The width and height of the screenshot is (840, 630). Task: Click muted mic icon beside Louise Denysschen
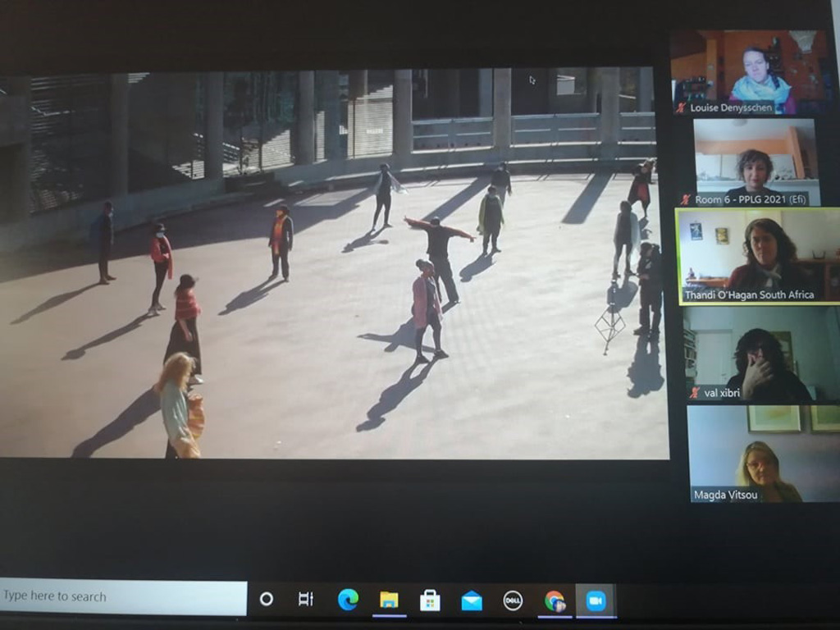point(681,107)
